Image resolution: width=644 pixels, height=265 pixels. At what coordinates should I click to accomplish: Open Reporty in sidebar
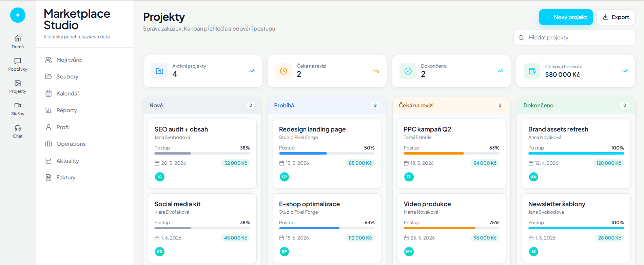tap(85, 110)
